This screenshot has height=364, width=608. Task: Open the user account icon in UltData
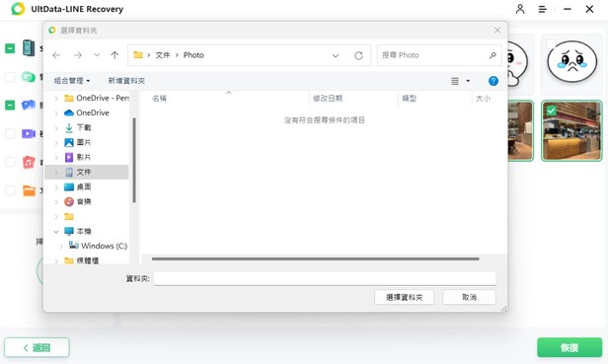pyautogui.click(x=520, y=9)
